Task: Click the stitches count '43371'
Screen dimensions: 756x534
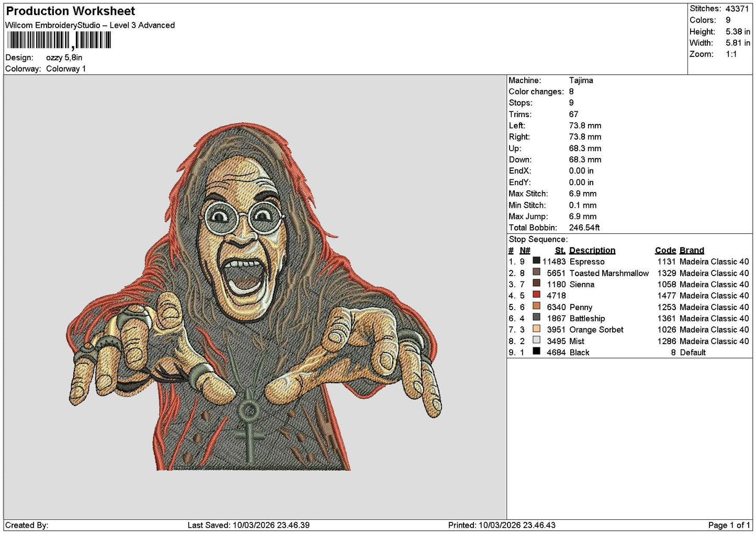Action: [737, 9]
